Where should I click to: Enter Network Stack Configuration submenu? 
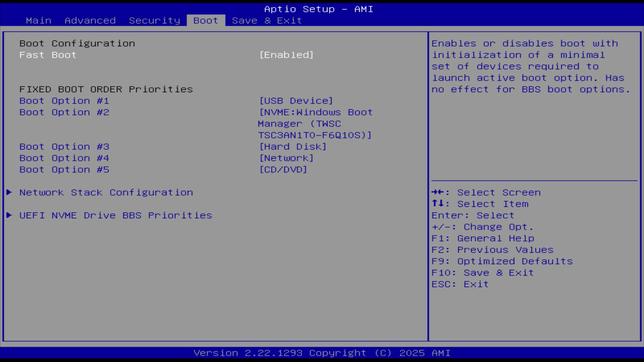106,192
